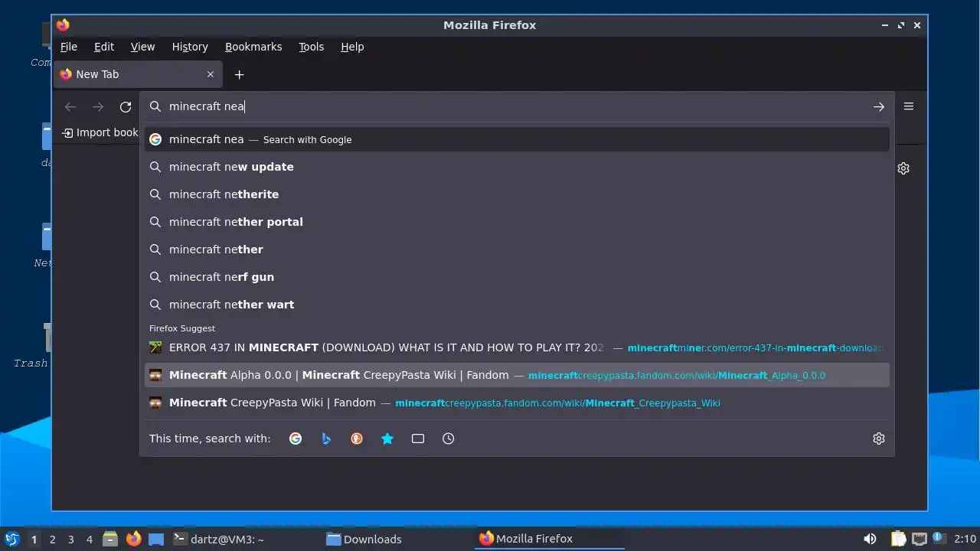Image resolution: width=980 pixels, height=551 pixels.
Task: Go back to the previous page
Action: tap(70, 107)
